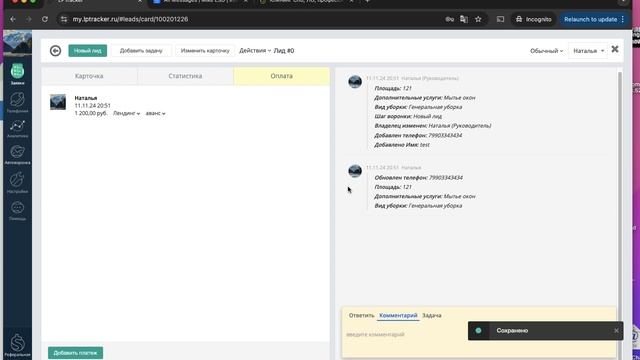
Task: Click browser back arrow
Action: [13, 19]
